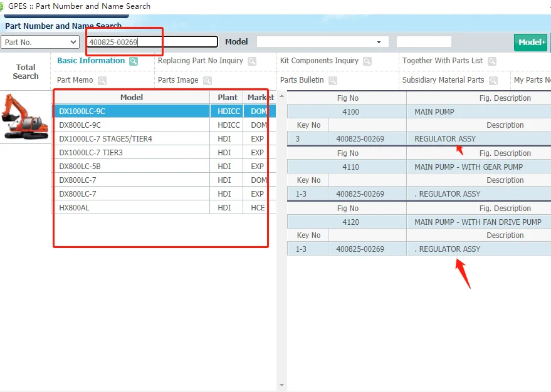Click magnifier icon next to Subsidiary Material Parts
551x392 pixels.
[x=493, y=81]
